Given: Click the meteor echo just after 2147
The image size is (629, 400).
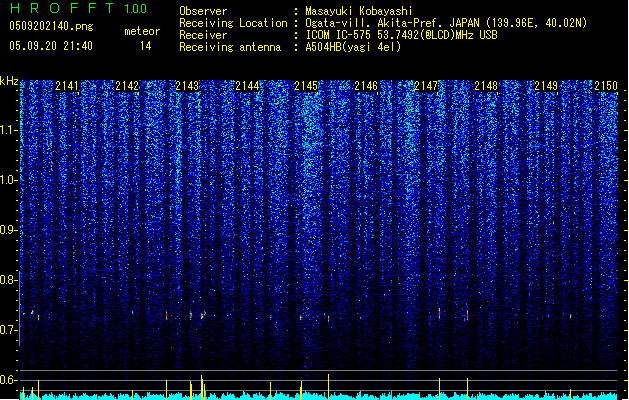Looking at the screenshot, I should point(439,314).
